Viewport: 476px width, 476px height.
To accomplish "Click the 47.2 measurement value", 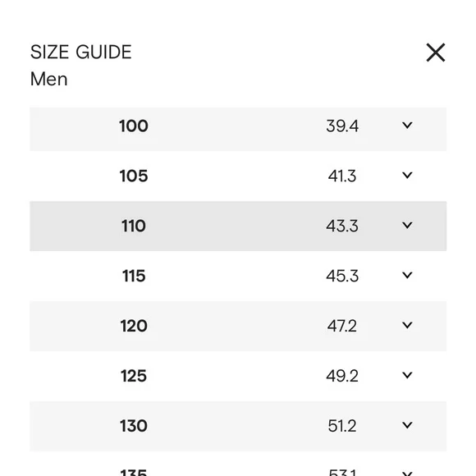I will [342, 326].
